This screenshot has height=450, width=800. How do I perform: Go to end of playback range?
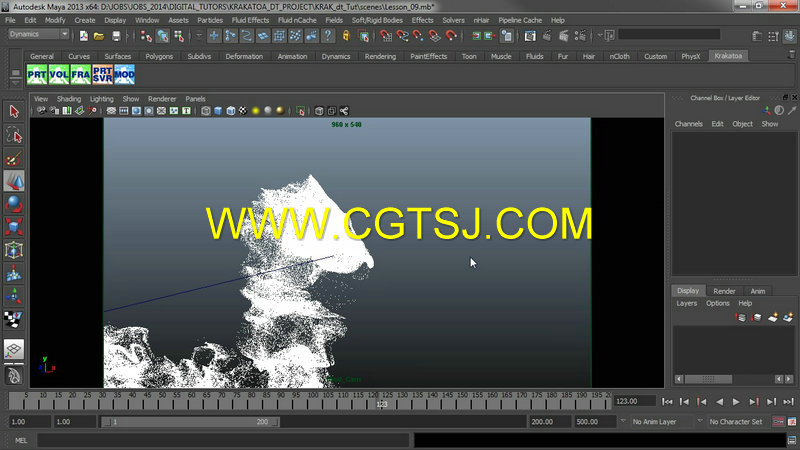point(789,402)
